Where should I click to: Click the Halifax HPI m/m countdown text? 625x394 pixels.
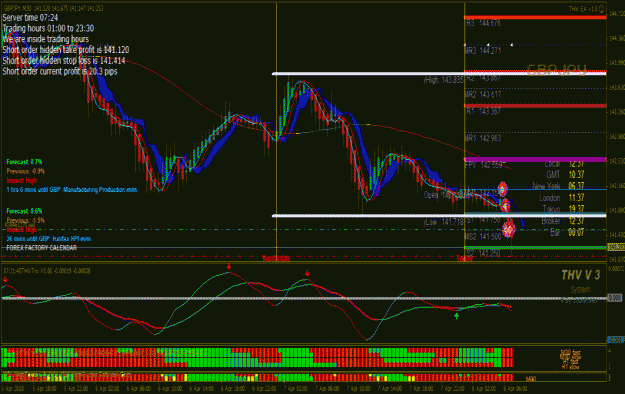[x=49, y=239]
